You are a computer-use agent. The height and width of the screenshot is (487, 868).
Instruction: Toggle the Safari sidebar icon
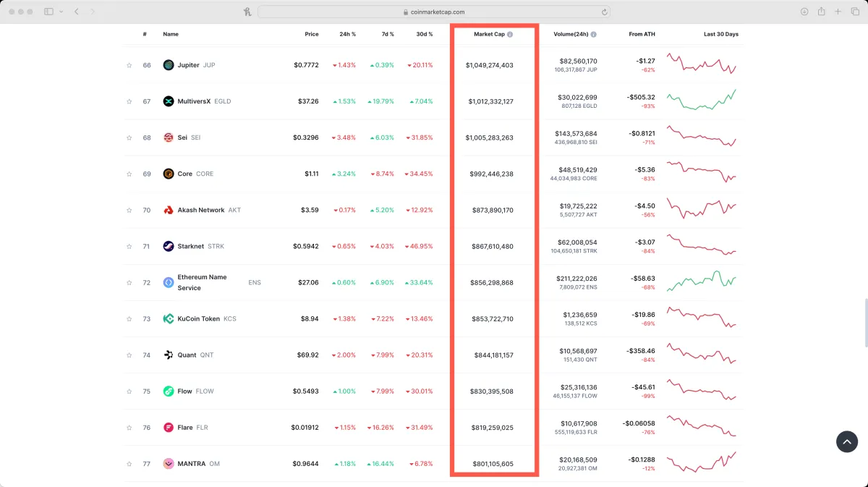coord(48,12)
